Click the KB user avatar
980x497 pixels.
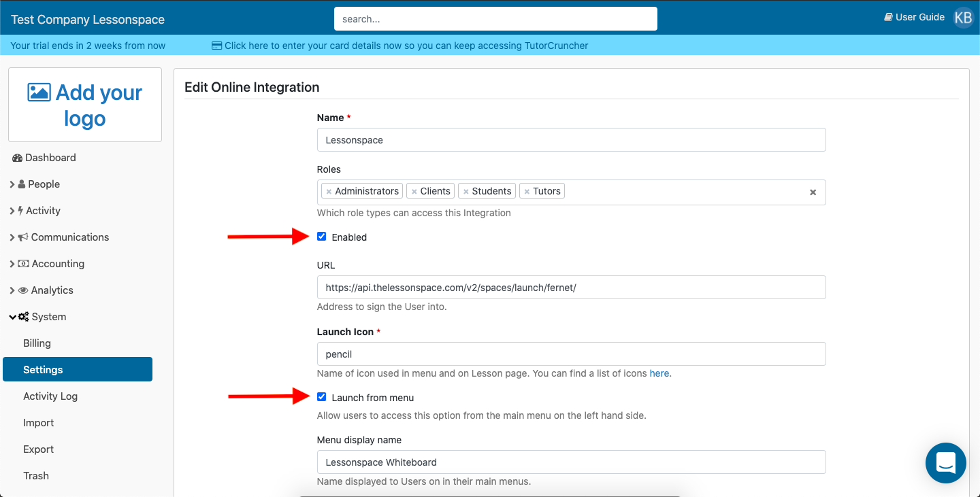[964, 18]
